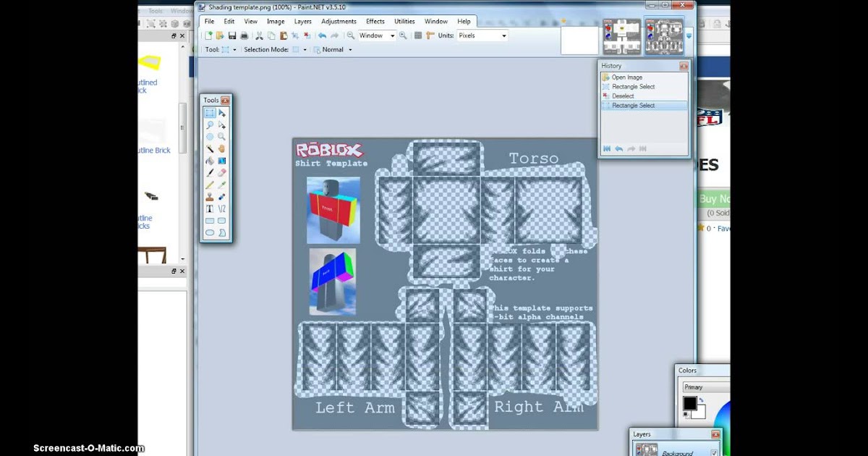868x456 pixels.
Task: Click the New image toolbar icon
Action: (208, 35)
